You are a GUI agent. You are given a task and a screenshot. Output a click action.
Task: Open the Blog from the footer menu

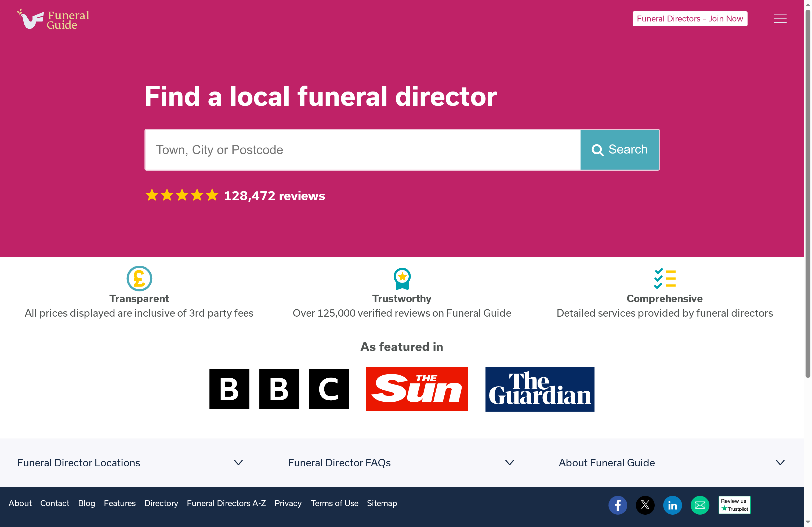[x=86, y=503]
